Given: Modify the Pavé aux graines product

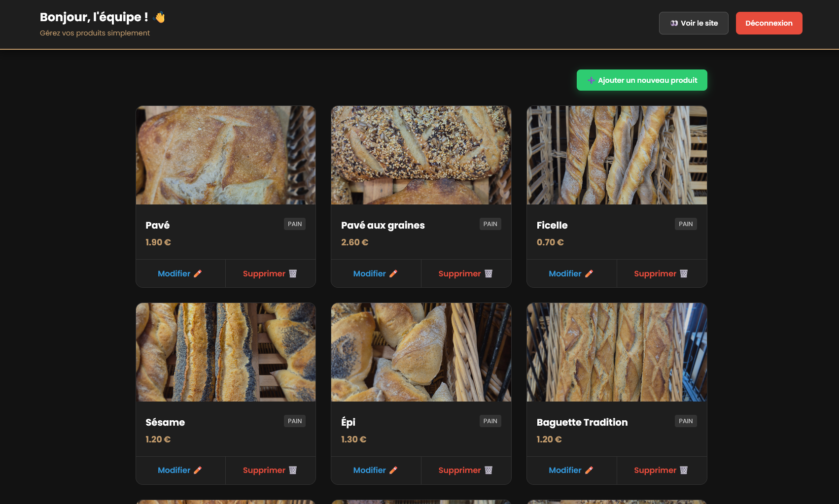Looking at the screenshot, I should [376, 273].
